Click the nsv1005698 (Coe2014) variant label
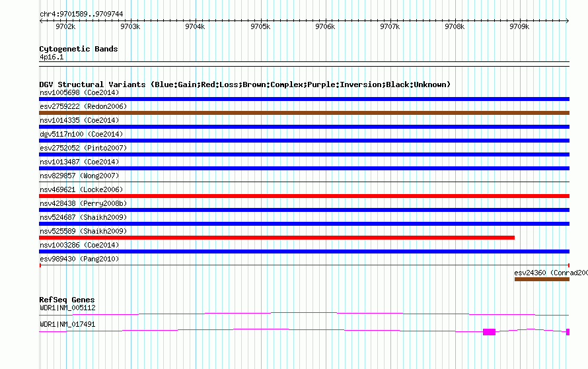The width and height of the screenshot is (588, 369). point(79,92)
